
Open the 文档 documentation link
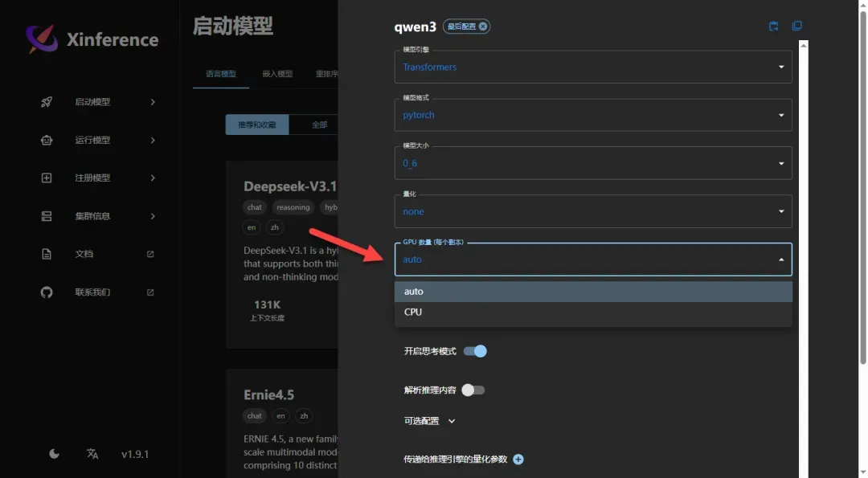(x=84, y=254)
